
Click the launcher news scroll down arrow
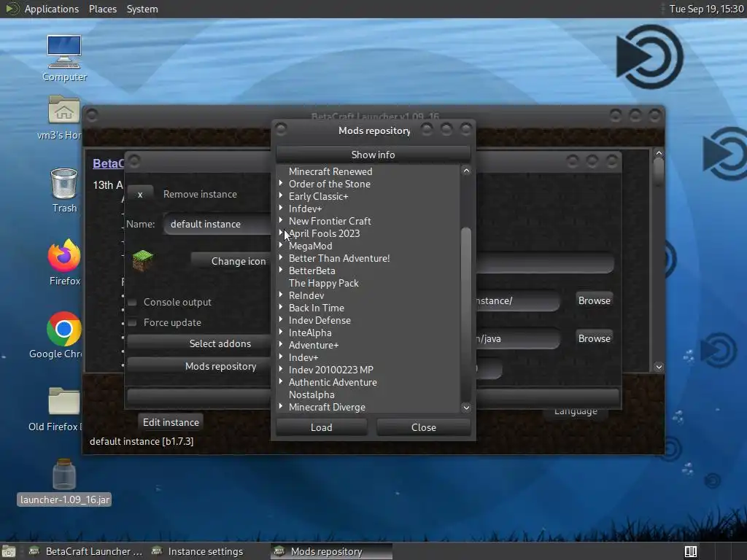659,367
